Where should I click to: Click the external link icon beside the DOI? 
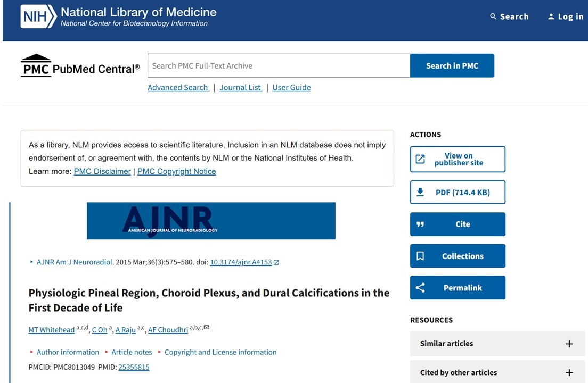(x=276, y=262)
